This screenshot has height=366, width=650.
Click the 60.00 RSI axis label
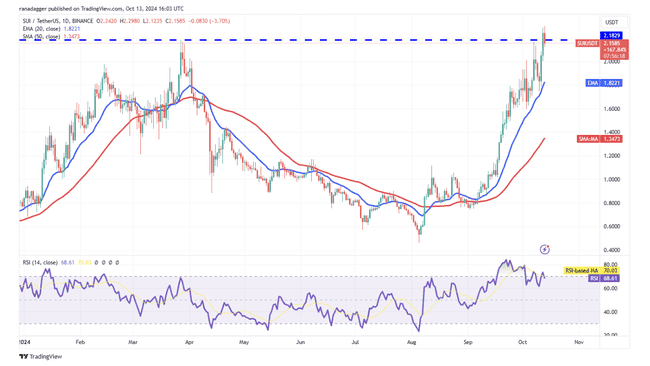pos(611,288)
